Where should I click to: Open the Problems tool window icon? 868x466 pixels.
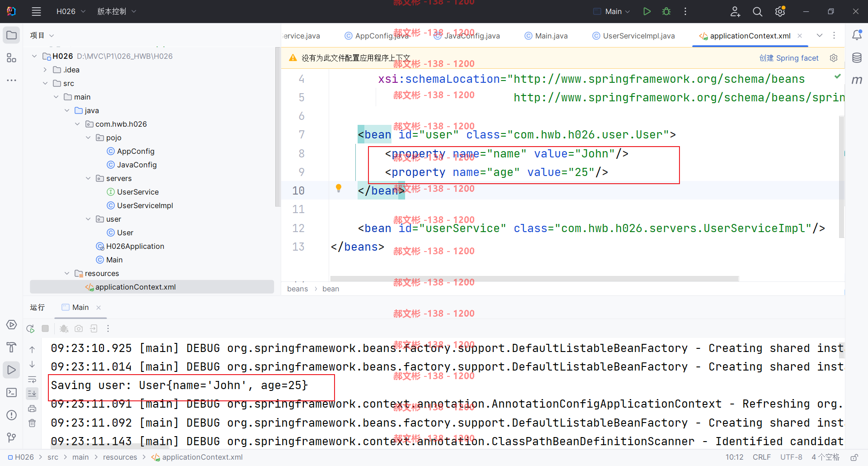click(11, 415)
